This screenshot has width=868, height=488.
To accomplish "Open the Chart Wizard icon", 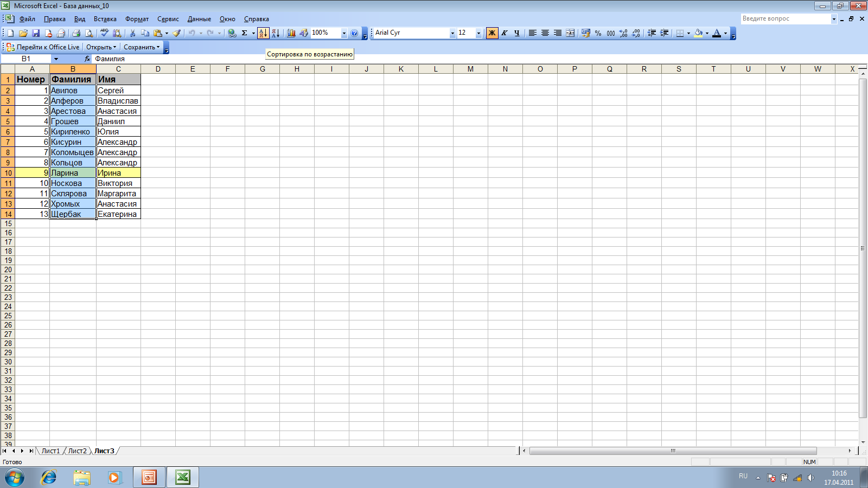I will point(291,33).
